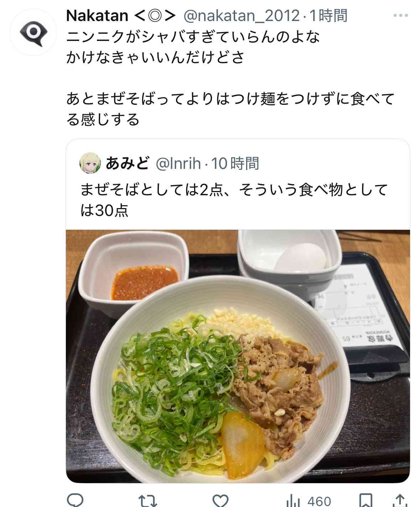Tap the second paragraph あとまぜそばって text
The image size is (420, 507).
230,109
